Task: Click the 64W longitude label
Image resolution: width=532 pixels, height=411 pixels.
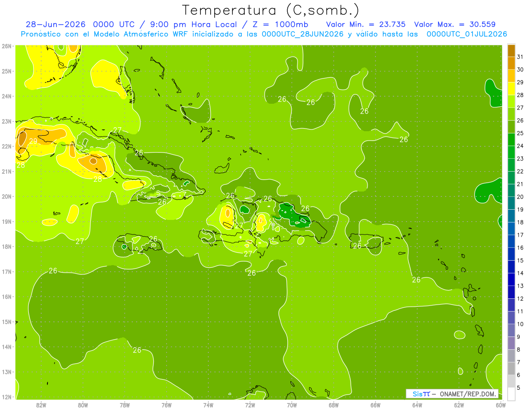Action: 417,405
